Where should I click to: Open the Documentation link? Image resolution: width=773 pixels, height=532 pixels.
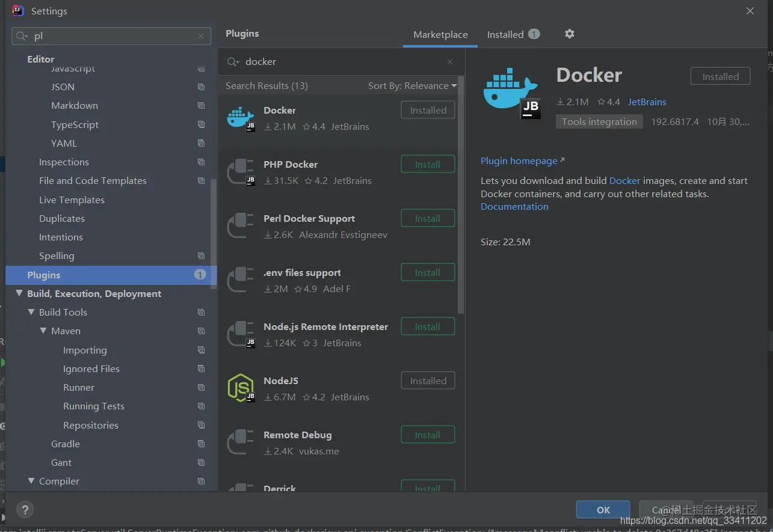pos(514,206)
